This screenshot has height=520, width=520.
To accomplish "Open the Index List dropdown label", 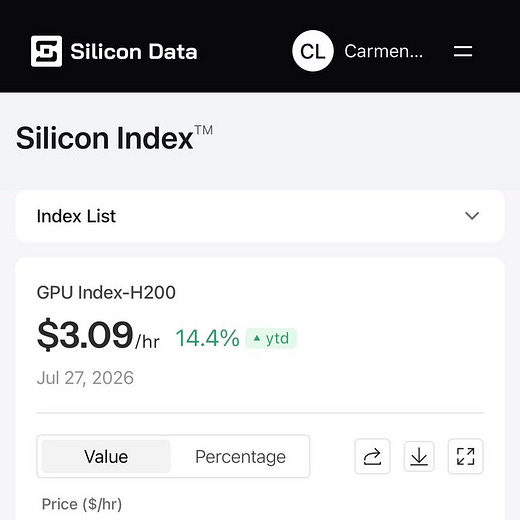I will click(76, 216).
